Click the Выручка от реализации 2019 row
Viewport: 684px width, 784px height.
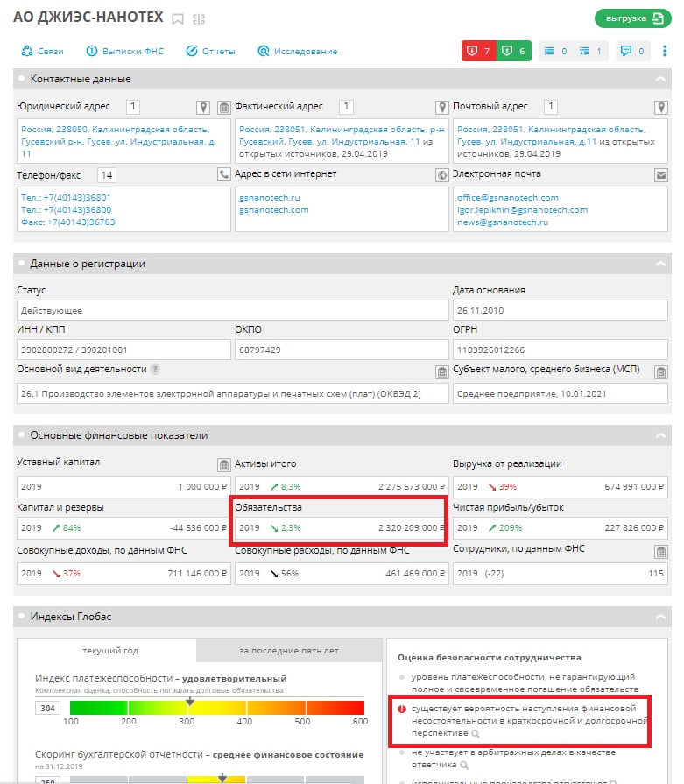click(560, 486)
